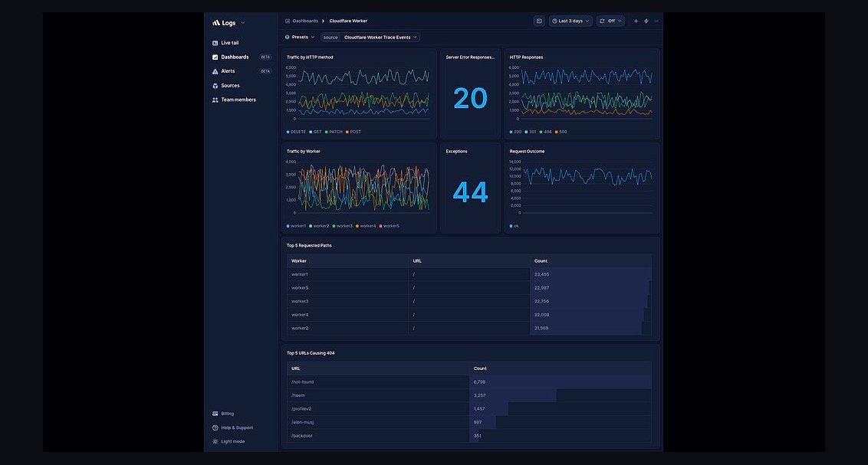Click the plus icon to add a chart
This screenshot has height=465, width=868.
[x=636, y=21]
